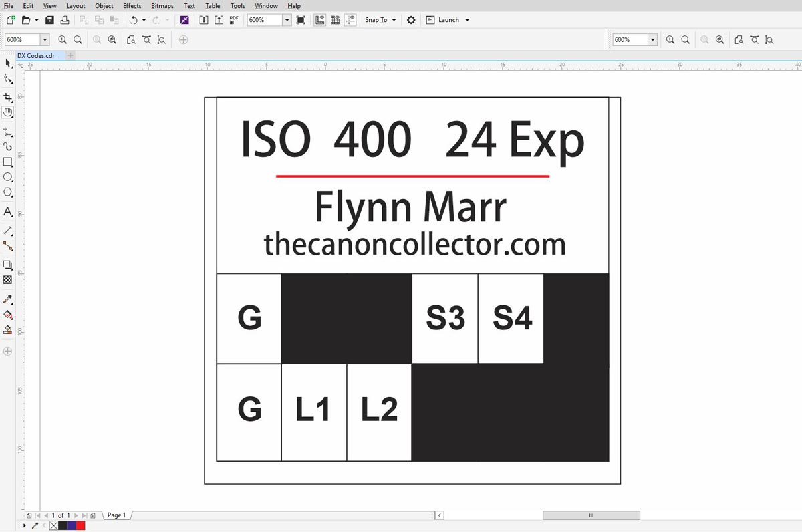Choose the Rectangle tool

[8, 162]
